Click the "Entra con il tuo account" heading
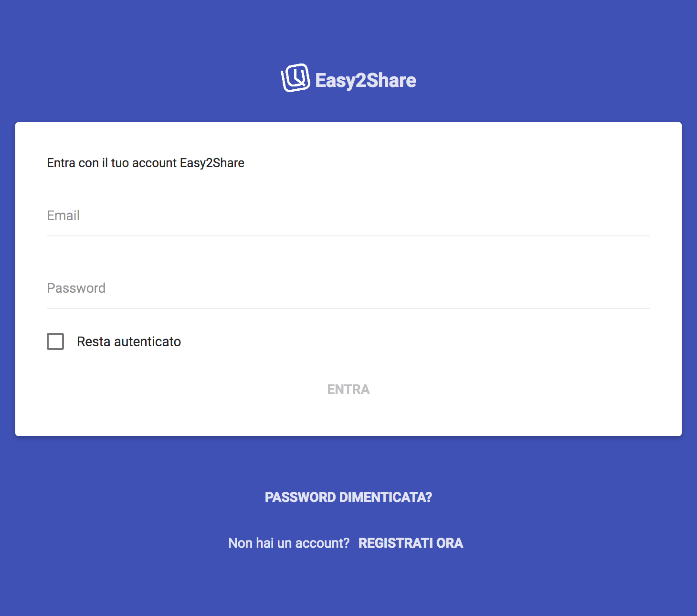This screenshot has height=616, width=697. tap(112, 163)
